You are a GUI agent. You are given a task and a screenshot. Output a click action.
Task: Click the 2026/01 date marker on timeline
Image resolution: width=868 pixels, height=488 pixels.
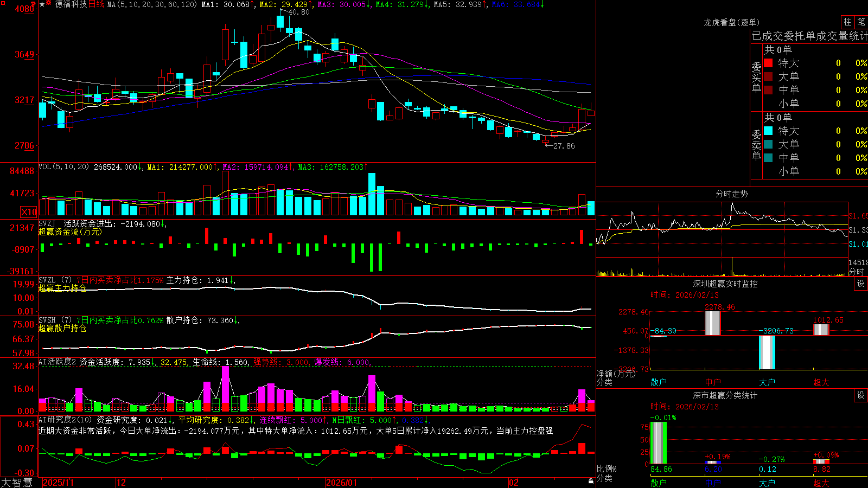pyautogui.click(x=341, y=483)
